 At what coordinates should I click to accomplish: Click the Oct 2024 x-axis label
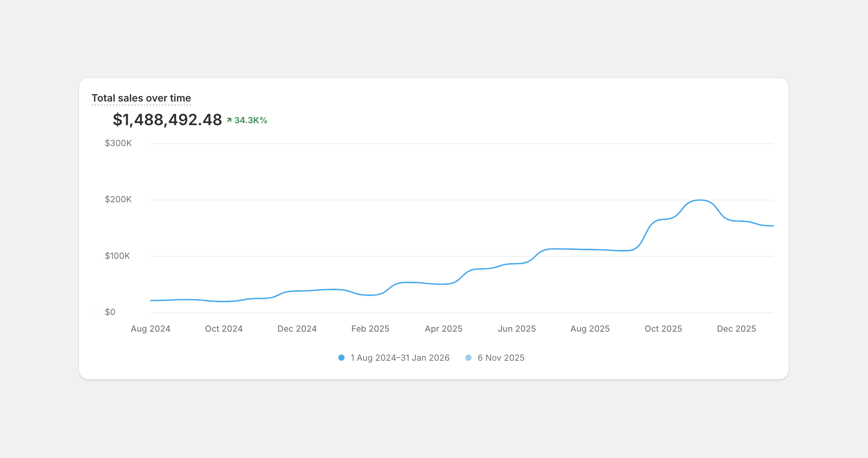[224, 329]
